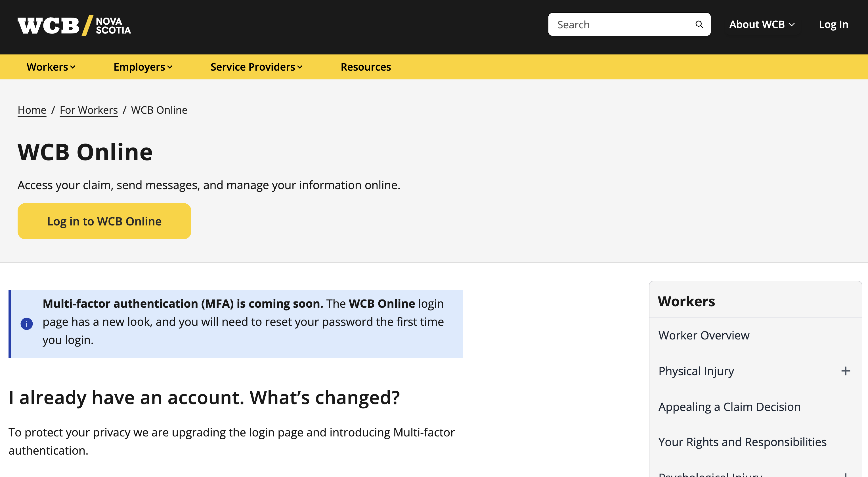Click the Log in to WCB Online button
868x477 pixels.
(x=104, y=221)
